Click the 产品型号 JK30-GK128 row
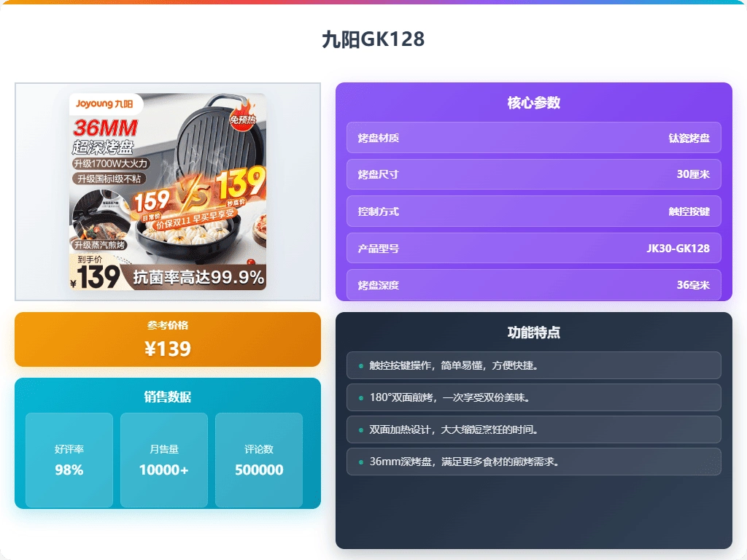747x560 pixels. click(533, 248)
